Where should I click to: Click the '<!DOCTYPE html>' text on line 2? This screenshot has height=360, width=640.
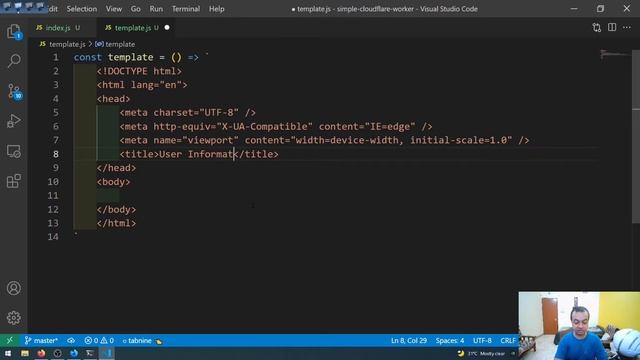[139, 71]
